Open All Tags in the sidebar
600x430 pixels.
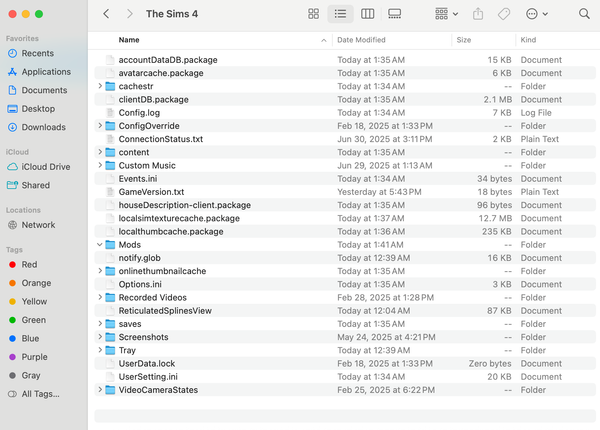click(40, 394)
